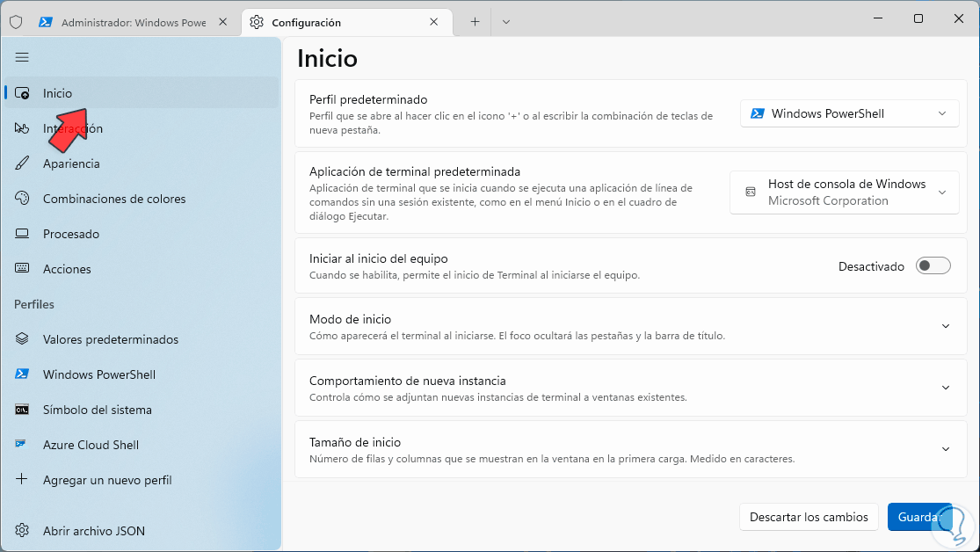Image resolution: width=980 pixels, height=552 pixels.
Task: Select the Windows PowerShell profile
Action: click(x=99, y=374)
